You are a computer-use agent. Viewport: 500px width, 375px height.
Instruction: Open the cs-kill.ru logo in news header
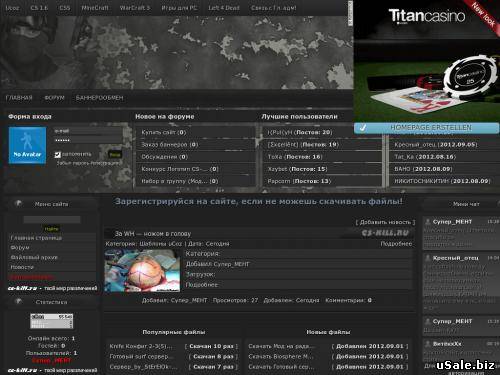point(385,233)
